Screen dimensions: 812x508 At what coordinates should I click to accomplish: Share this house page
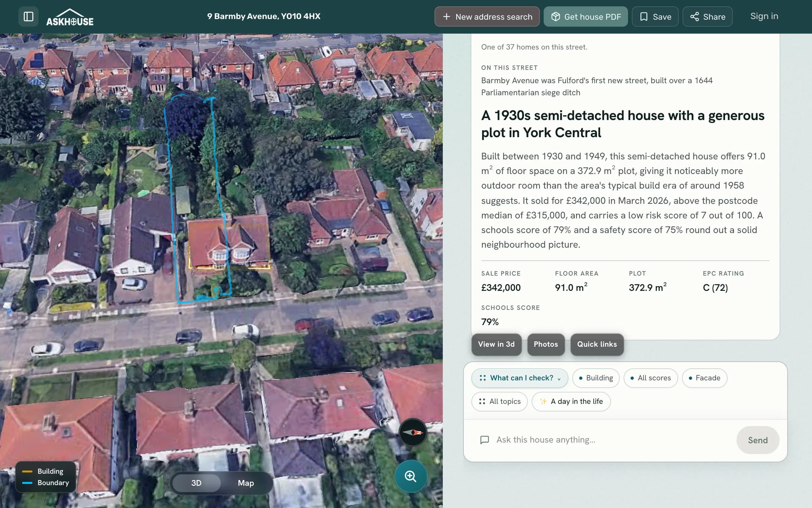coord(707,17)
